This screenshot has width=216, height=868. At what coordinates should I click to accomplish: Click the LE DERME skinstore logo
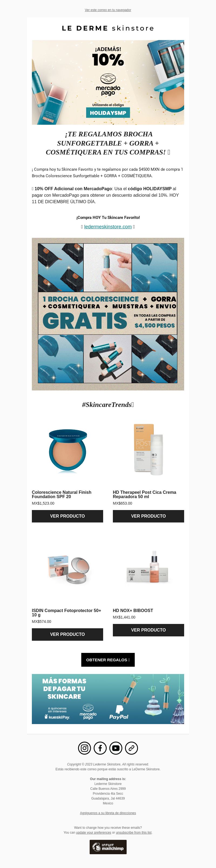(108, 28)
